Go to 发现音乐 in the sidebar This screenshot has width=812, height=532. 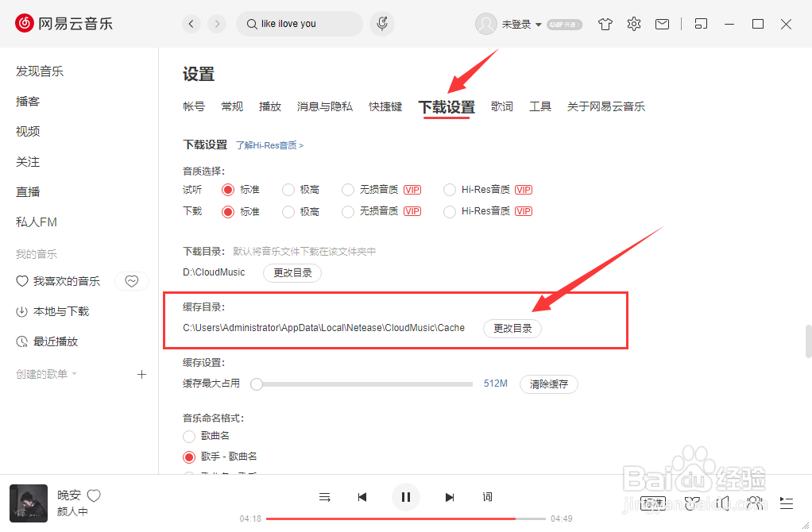point(40,71)
